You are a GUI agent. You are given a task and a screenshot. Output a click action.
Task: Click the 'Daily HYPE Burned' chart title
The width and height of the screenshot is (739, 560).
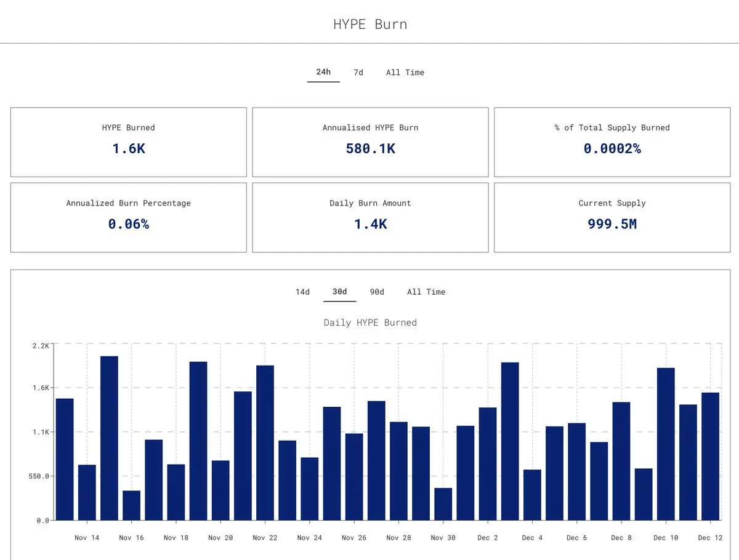point(370,322)
